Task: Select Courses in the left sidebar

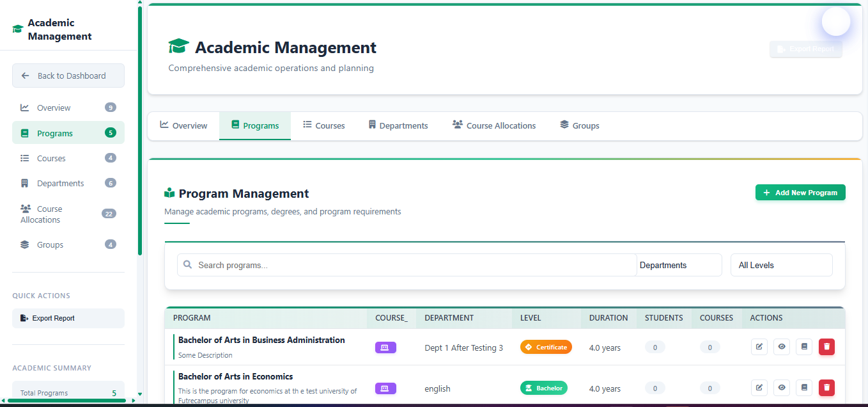Action: pos(51,158)
